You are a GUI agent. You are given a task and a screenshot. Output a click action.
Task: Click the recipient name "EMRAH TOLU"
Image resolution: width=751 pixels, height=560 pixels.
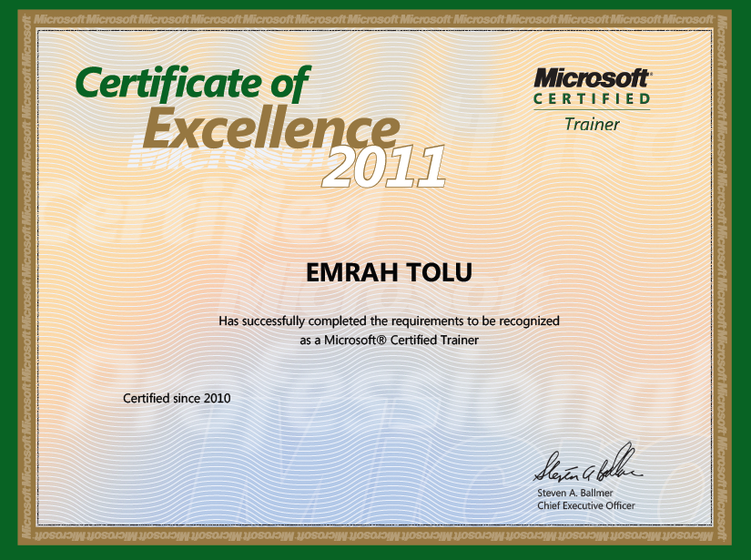click(x=389, y=272)
